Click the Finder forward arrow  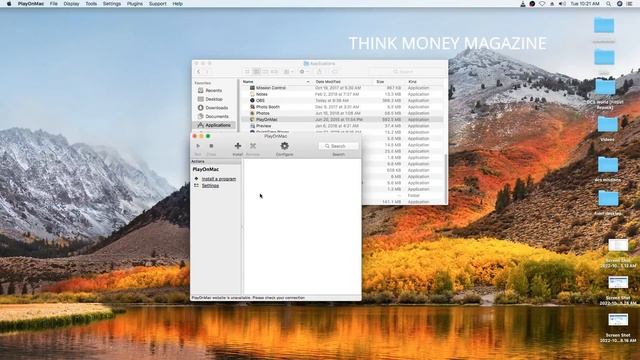click(x=207, y=72)
